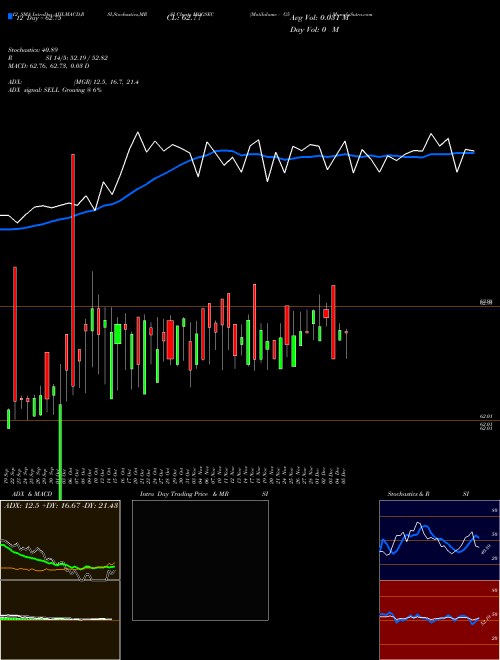Viewport: 500px width, 660px height.
Task: Open the ADX indicator line chart panel
Action: point(60,540)
